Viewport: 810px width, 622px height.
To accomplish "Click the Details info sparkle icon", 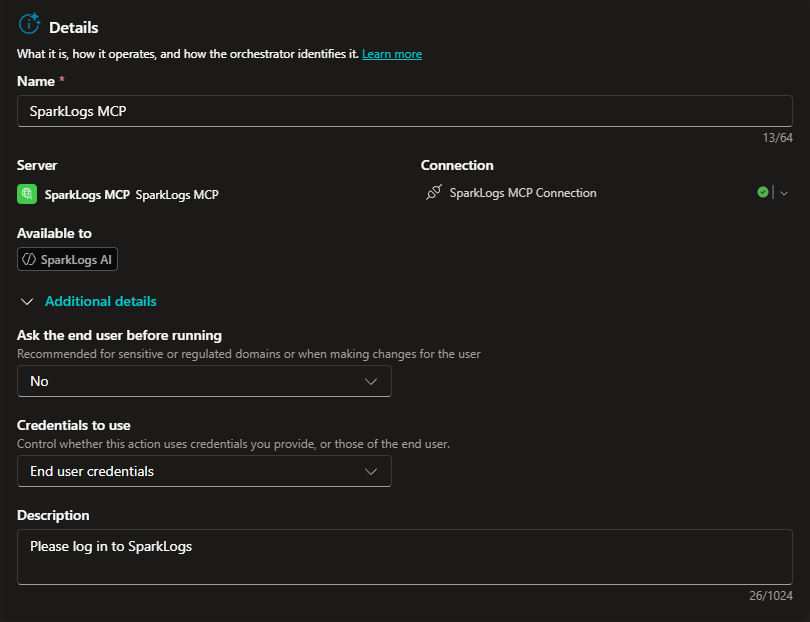I will (x=29, y=24).
